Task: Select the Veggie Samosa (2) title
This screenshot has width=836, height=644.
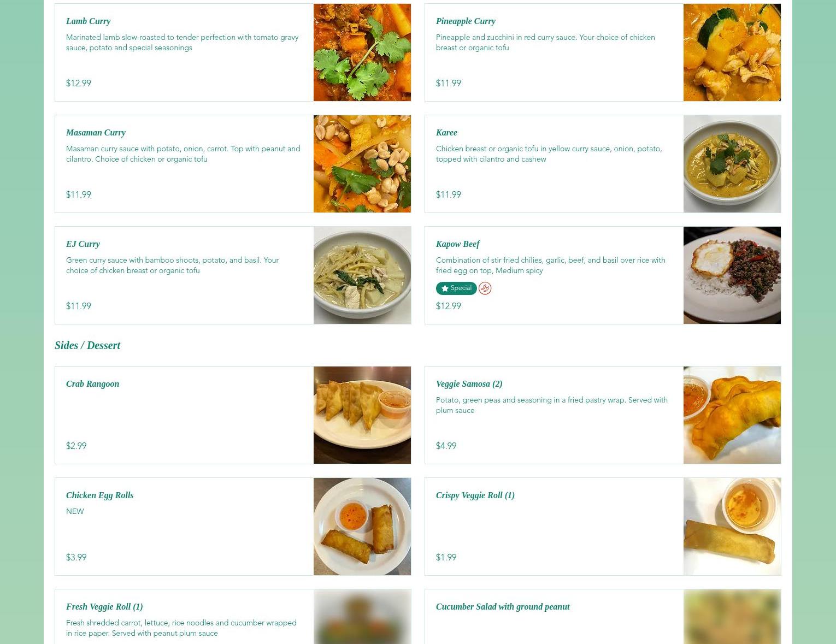Action: (x=469, y=383)
